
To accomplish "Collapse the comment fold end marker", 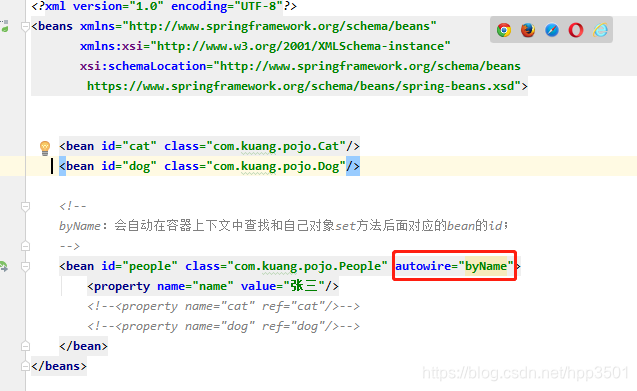I will tap(25, 246).
